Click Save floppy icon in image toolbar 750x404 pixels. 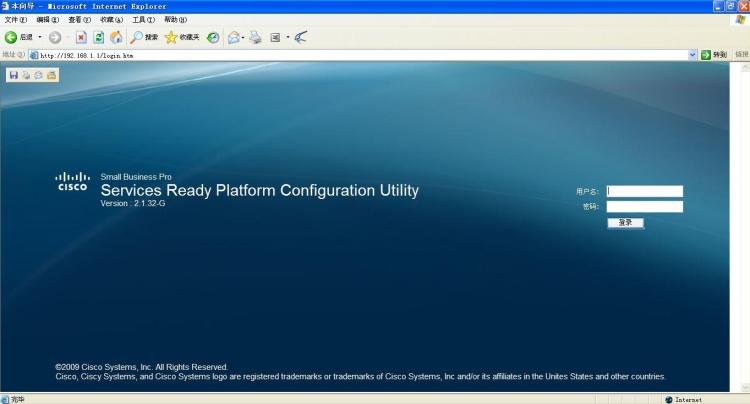click(x=13, y=75)
